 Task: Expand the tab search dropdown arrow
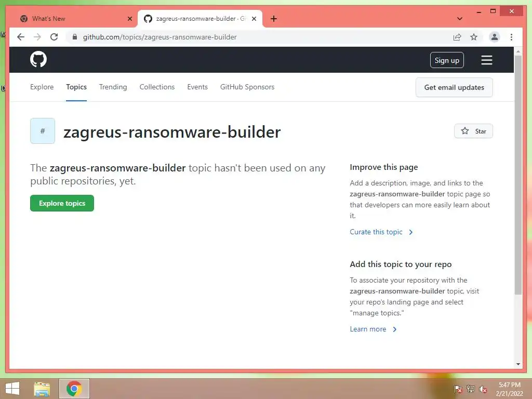pos(459,19)
